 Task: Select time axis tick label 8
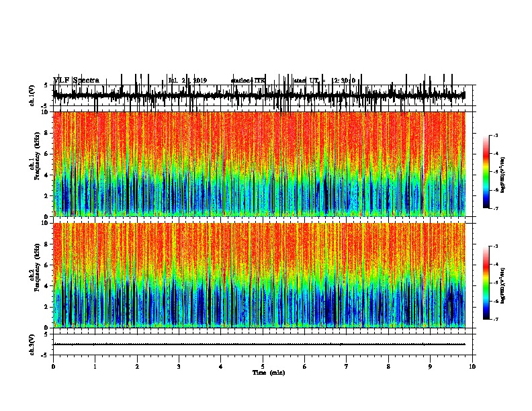click(x=388, y=367)
